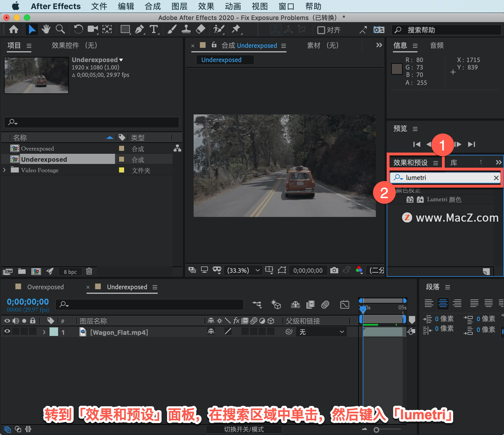Open channel and color management icon
The height and width of the screenshot is (435, 504).
click(x=359, y=270)
